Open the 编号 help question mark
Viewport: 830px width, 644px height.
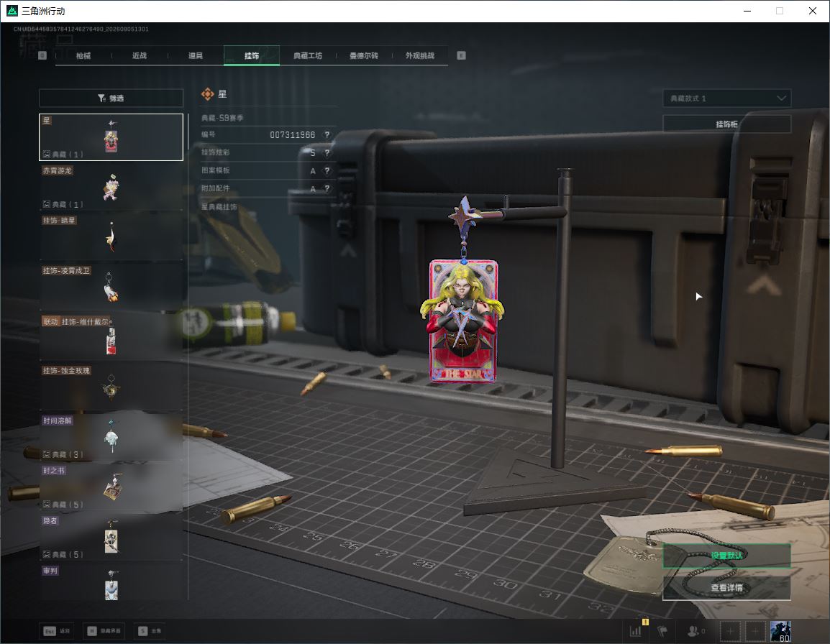point(327,135)
